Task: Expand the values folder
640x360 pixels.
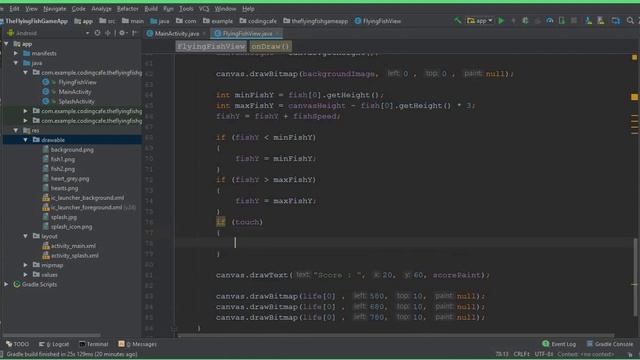Action: coord(26,275)
